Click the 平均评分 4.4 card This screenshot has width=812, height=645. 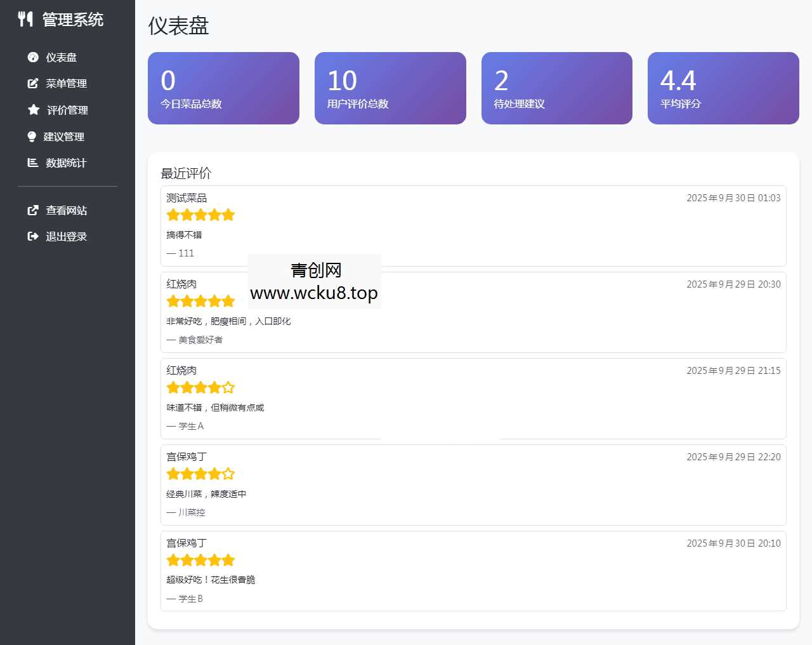tap(723, 88)
